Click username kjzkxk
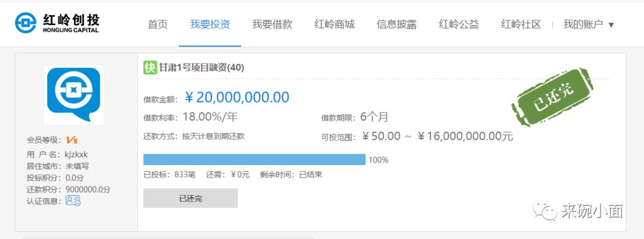 point(76,155)
